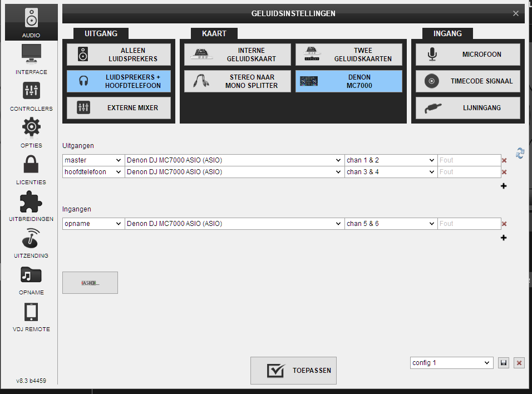532x394 pixels.
Task: Select Luidsprekers + Hoofdtelefoon output mode
Action: (119, 81)
